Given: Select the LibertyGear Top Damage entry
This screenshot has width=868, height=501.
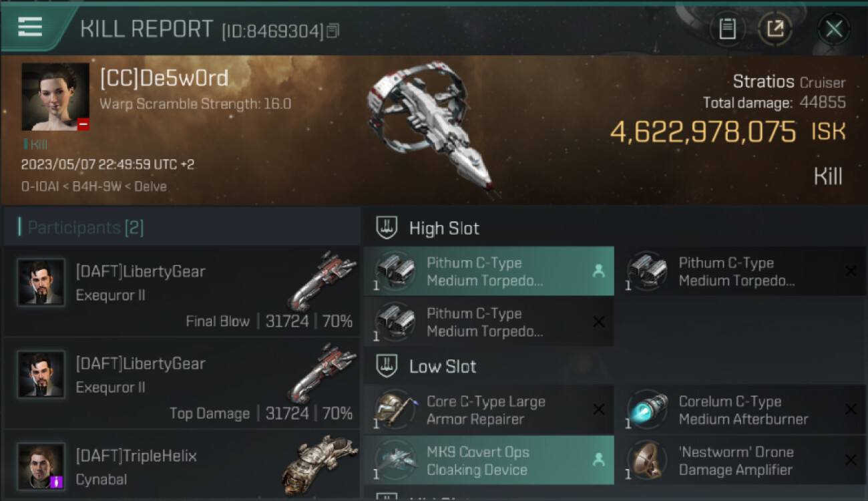Looking at the screenshot, I should (x=182, y=383).
